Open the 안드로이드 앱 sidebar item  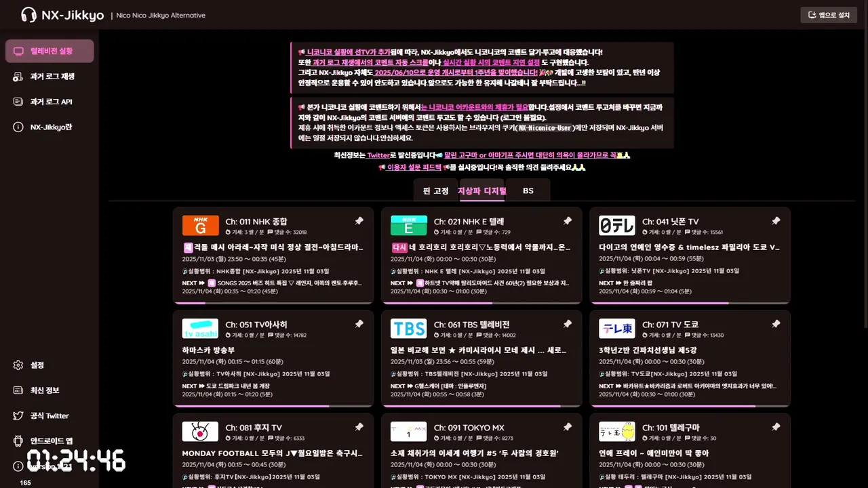[50, 441]
